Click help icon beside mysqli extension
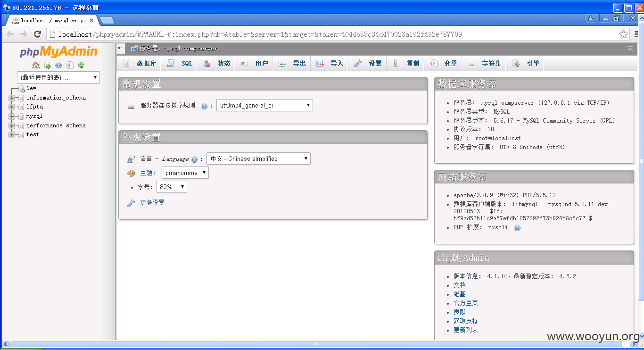 coord(517,228)
